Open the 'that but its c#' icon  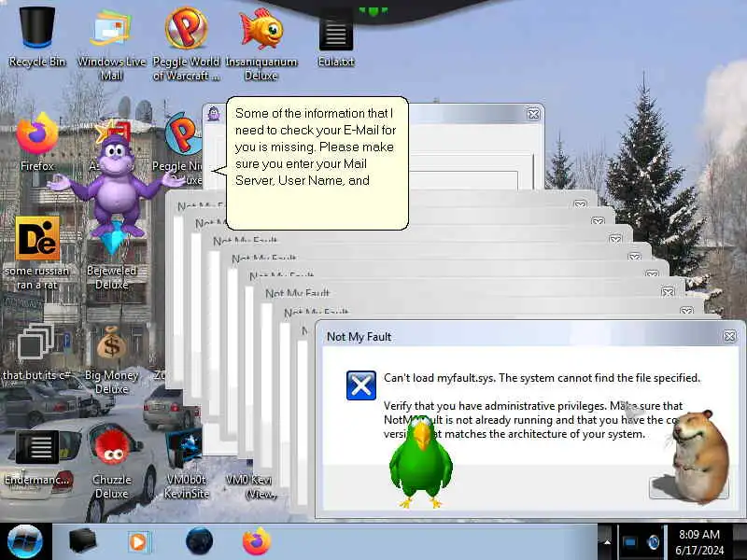coord(36,353)
